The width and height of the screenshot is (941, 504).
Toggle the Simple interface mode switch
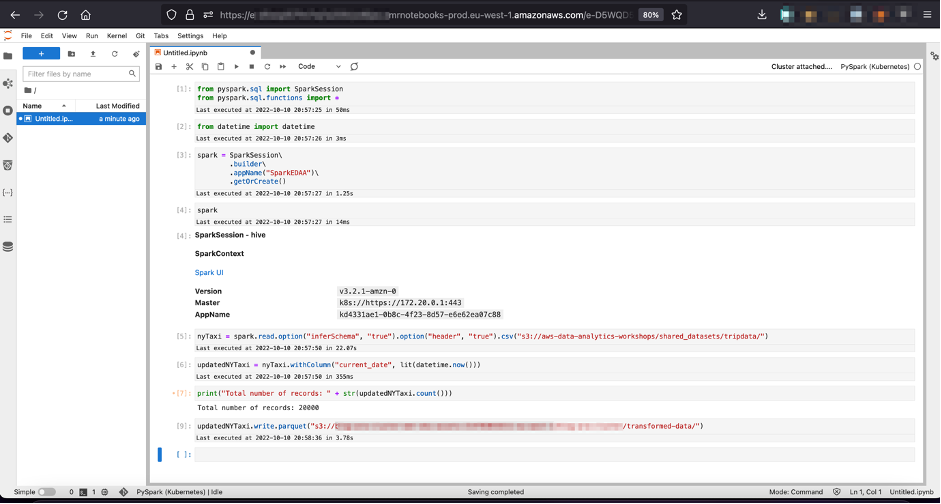coord(47,492)
